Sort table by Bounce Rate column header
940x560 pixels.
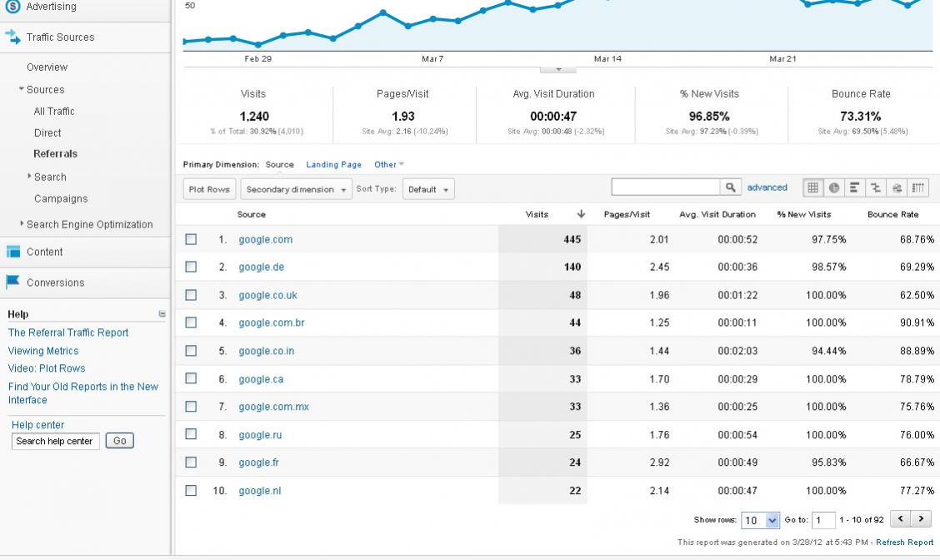point(892,214)
